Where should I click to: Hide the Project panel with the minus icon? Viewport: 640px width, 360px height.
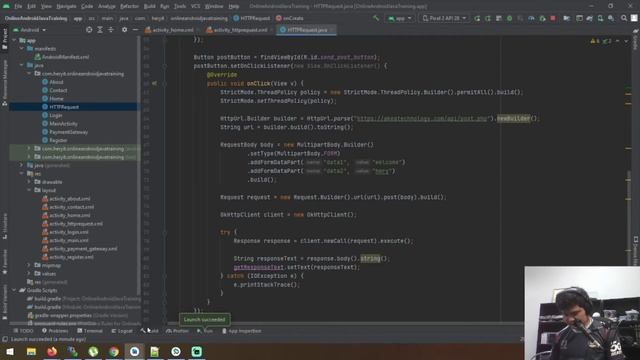click(135, 30)
